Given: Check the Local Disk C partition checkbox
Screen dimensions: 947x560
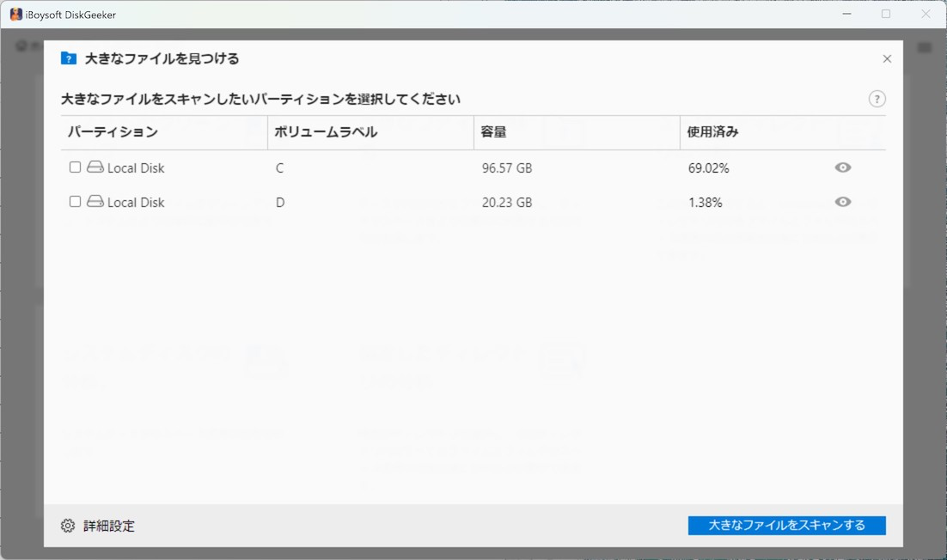Looking at the screenshot, I should click(75, 167).
